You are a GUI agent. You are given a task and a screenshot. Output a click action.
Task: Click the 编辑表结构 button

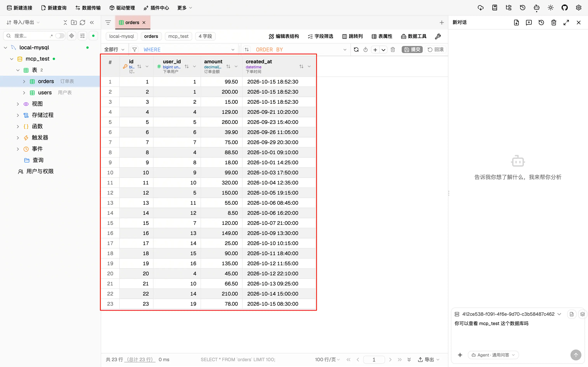(284, 36)
